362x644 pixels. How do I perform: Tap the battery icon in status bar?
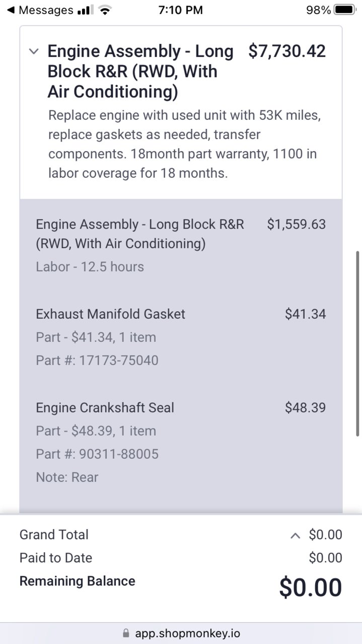(x=344, y=10)
